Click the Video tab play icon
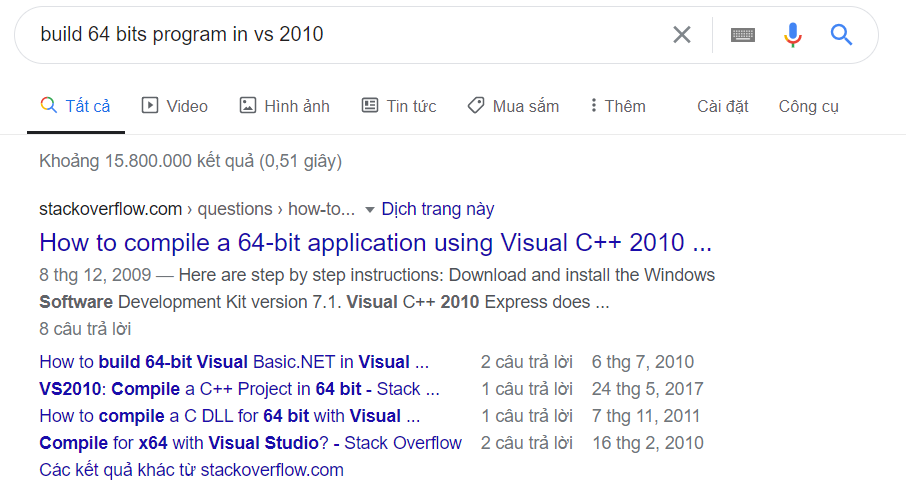906x492 pixels. point(150,106)
